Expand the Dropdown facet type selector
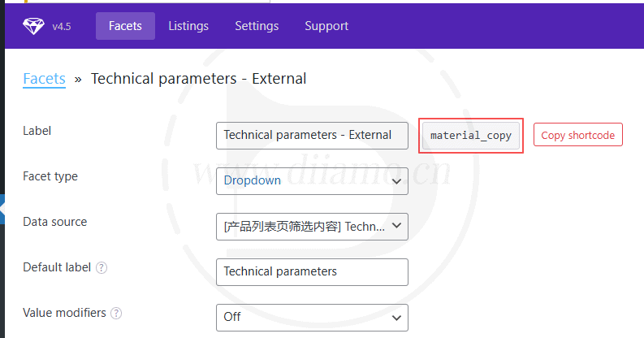This screenshot has height=338, width=644. tap(312, 181)
